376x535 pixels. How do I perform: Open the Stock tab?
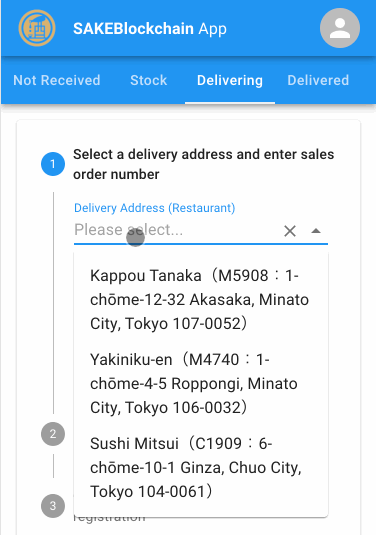pyautogui.click(x=148, y=81)
